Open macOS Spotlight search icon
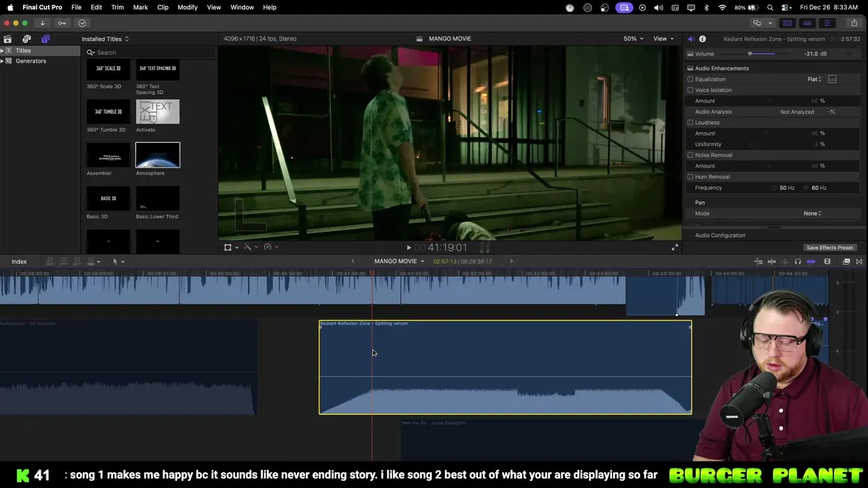Screen dimensions: 868x488 [x=770, y=7]
